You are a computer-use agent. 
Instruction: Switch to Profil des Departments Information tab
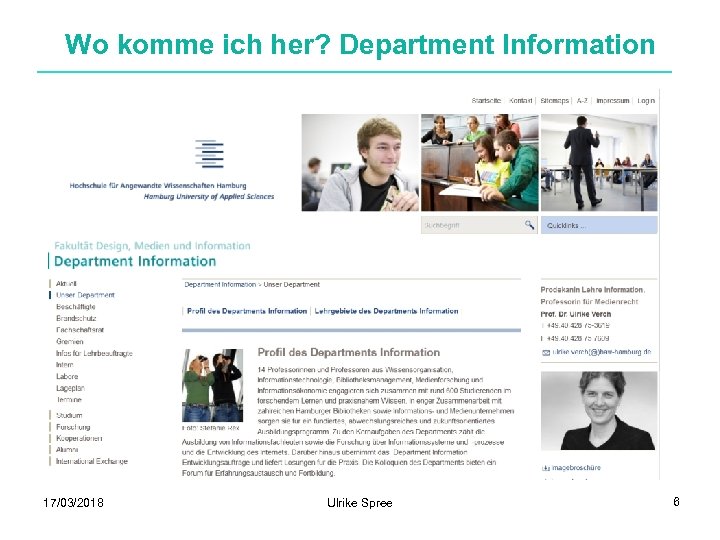point(247,311)
